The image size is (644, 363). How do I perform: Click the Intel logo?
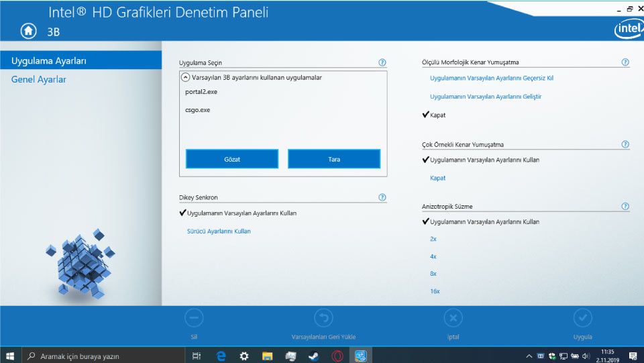coord(629,29)
